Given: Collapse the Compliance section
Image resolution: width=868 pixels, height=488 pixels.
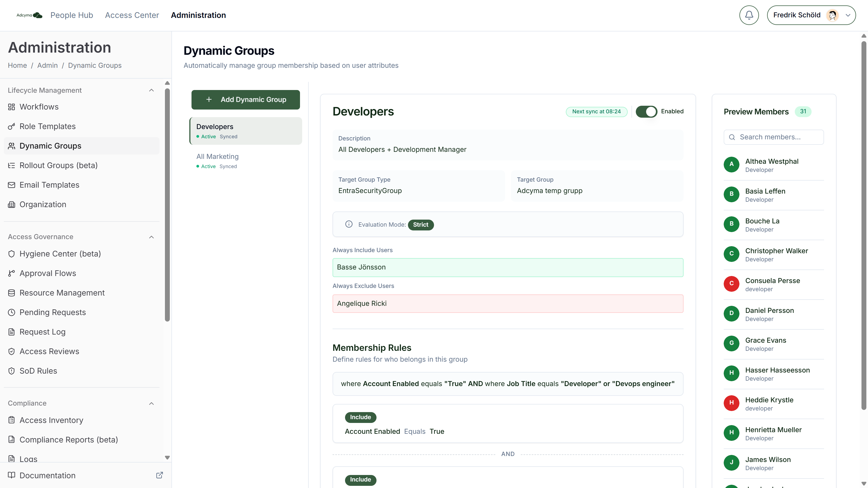Looking at the screenshot, I should [151, 403].
